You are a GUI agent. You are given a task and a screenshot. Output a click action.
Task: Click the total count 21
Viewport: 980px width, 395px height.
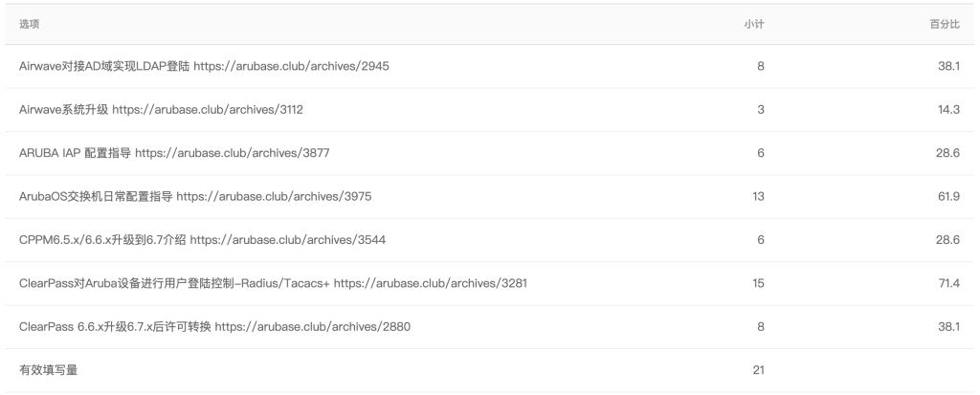click(758, 370)
